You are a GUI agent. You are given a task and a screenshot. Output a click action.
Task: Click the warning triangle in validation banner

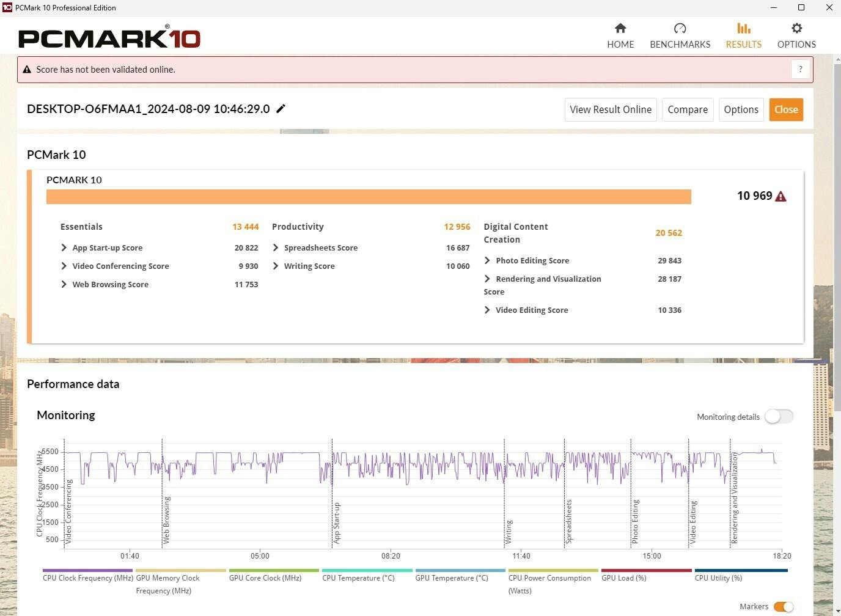pos(27,70)
